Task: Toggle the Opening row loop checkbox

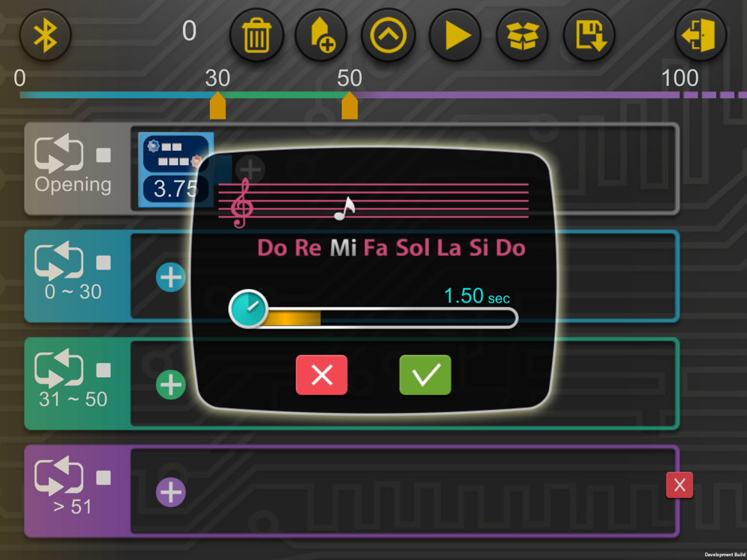Action: pyautogui.click(x=103, y=155)
